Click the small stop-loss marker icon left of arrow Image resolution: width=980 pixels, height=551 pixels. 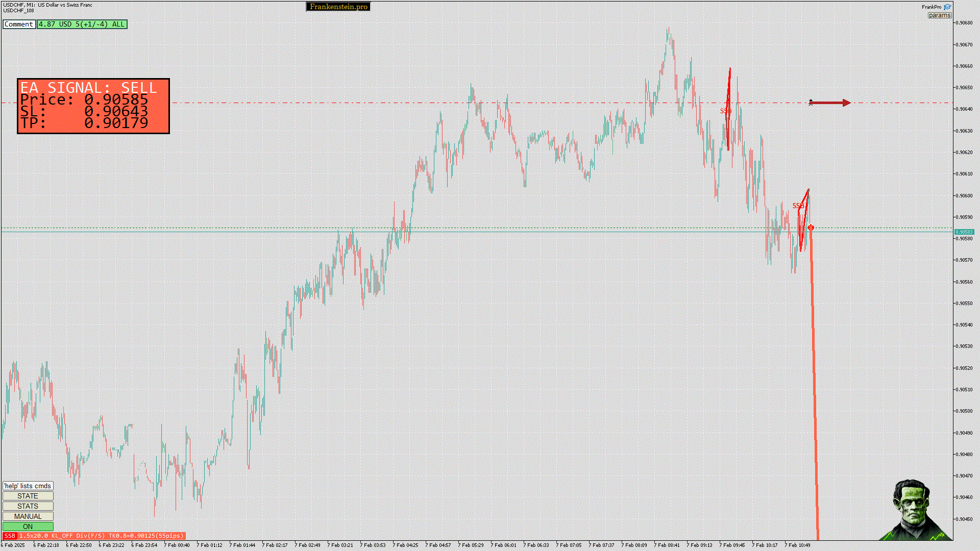pos(811,102)
